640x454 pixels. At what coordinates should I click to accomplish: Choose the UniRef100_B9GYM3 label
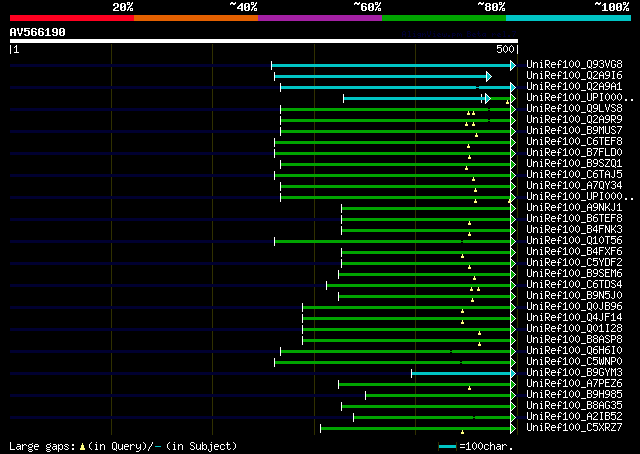tap(574, 373)
